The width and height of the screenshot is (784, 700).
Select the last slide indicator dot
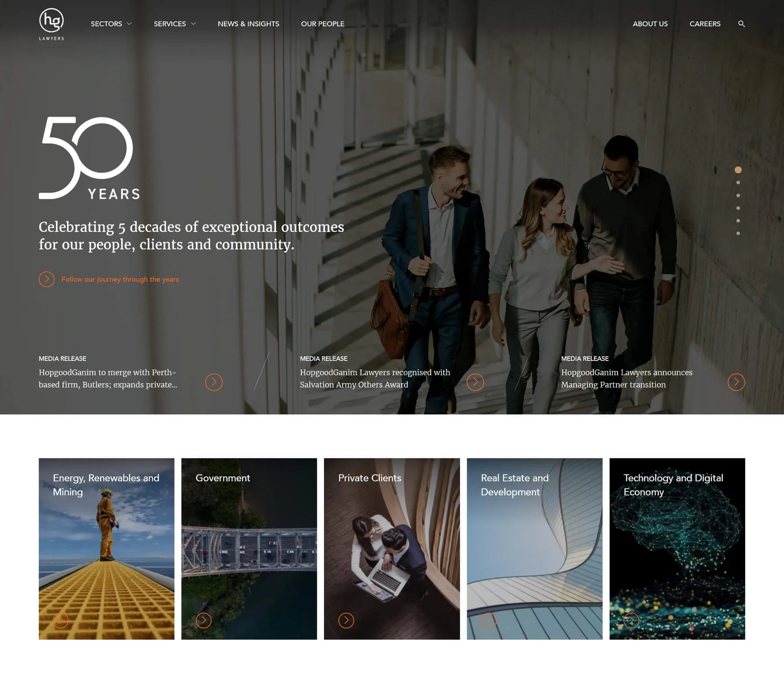pyautogui.click(x=738, y=233)
